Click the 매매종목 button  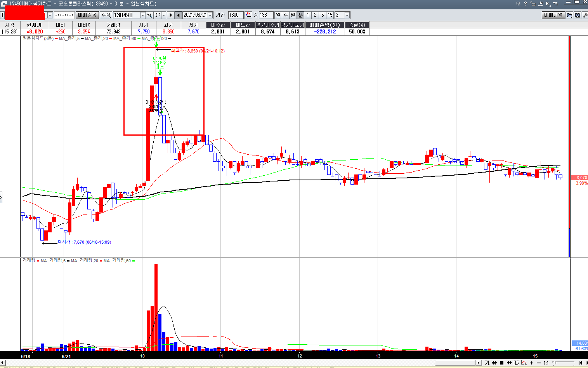(x=87, y=15)
